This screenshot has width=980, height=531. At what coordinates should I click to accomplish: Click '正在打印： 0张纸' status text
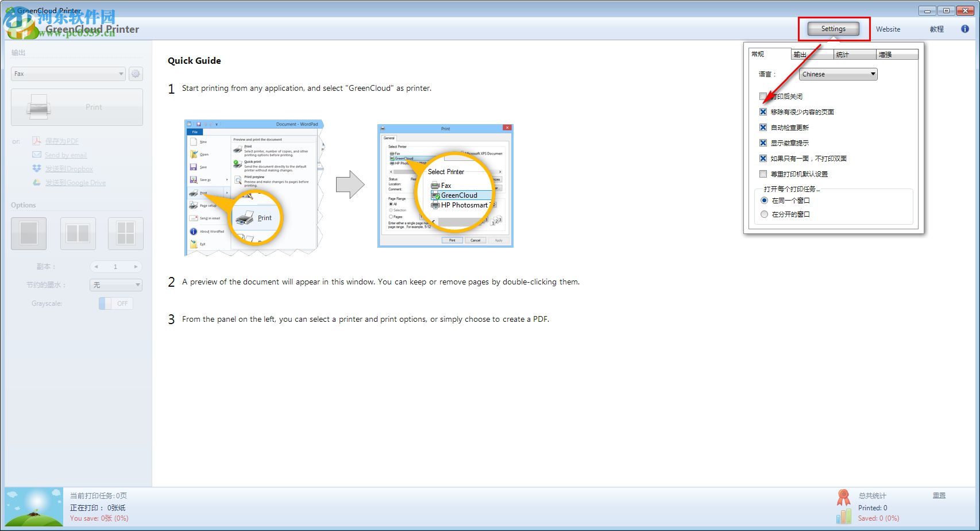[x=98, y=507]
